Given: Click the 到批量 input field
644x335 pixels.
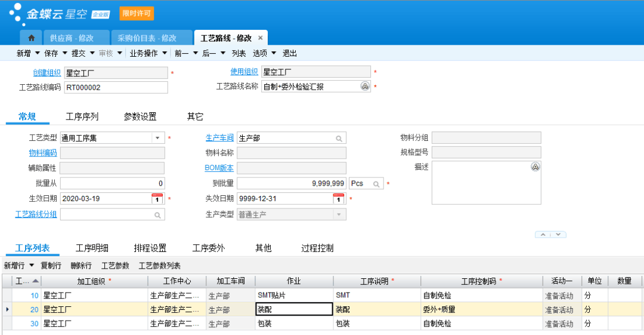Looking at the screenshot, I should (292, 183).
